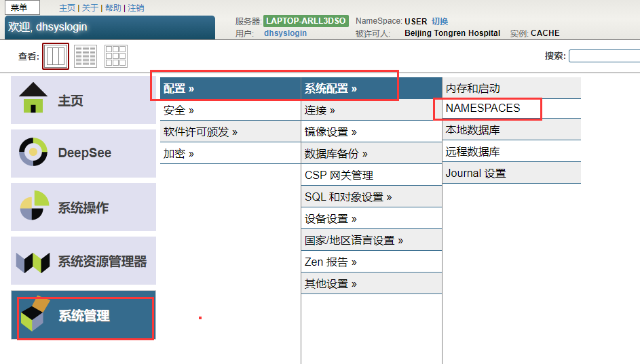Open the 菜单 button at top
The width and height of the screenshot is (640, 364).
[x=20, y=8]
